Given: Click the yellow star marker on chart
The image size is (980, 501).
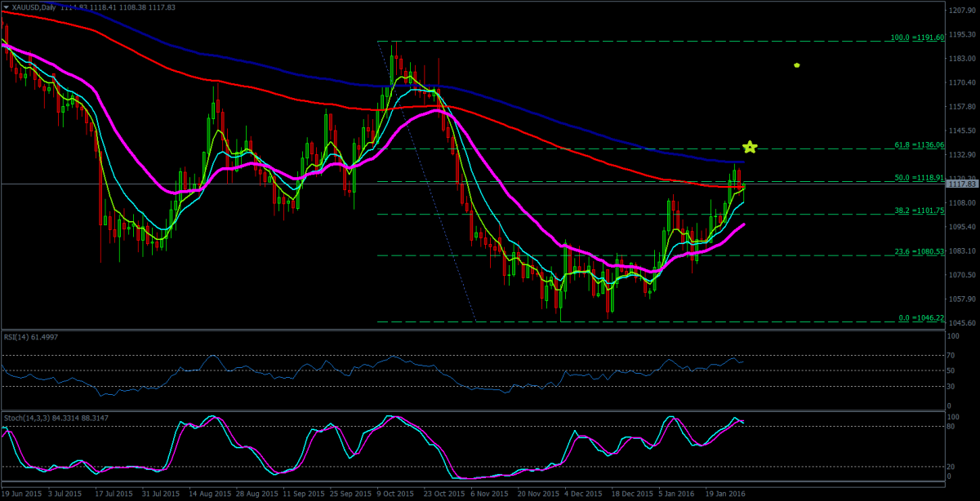Looking at the screenshot, I should point(750,147).
